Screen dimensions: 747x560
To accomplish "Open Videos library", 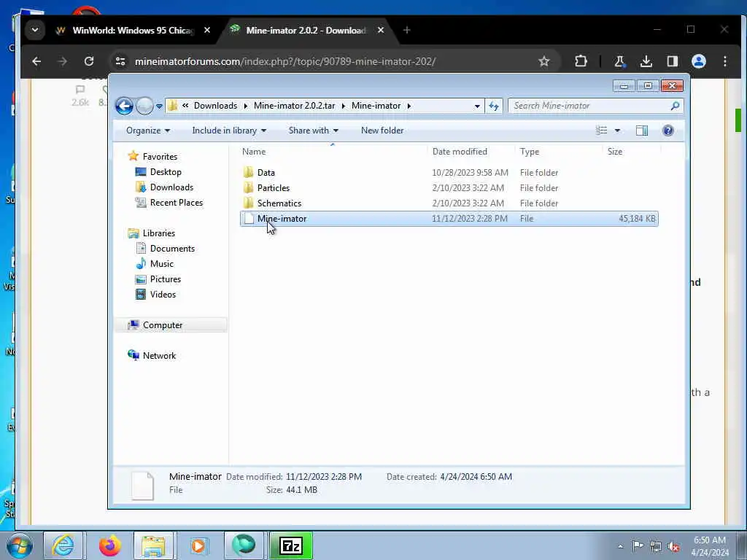I will point(163,295).
